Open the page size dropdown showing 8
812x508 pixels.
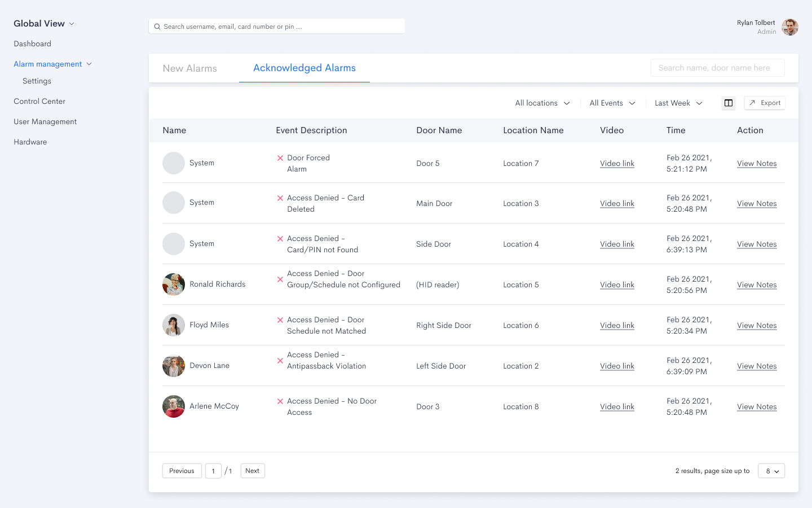coord(771,471)
